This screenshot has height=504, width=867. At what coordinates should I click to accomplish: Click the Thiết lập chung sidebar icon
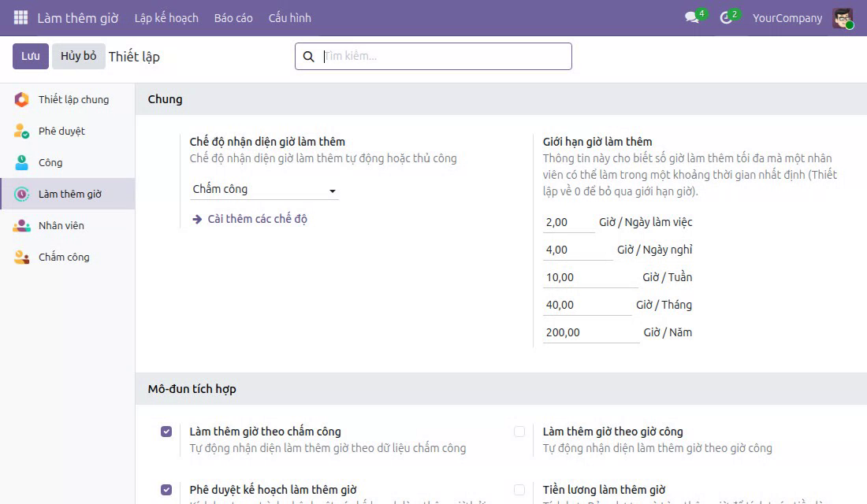pyautogui.click(x=21, y=99)
